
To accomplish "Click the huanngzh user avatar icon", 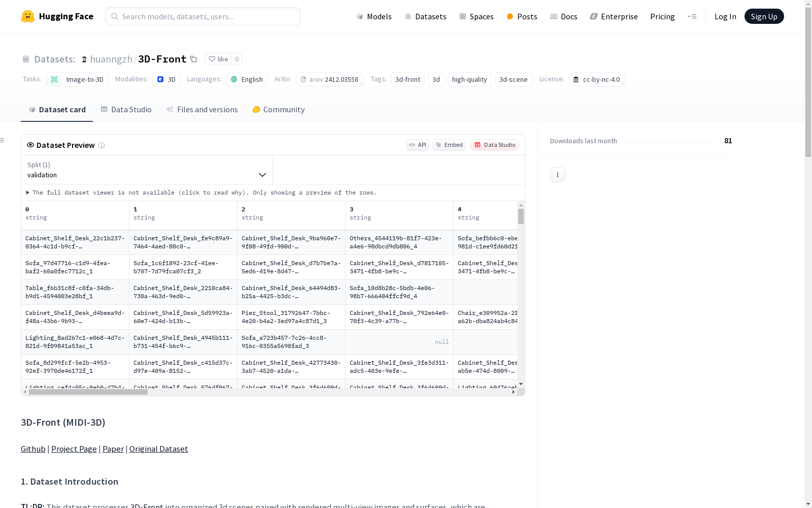I will point(84,59).
